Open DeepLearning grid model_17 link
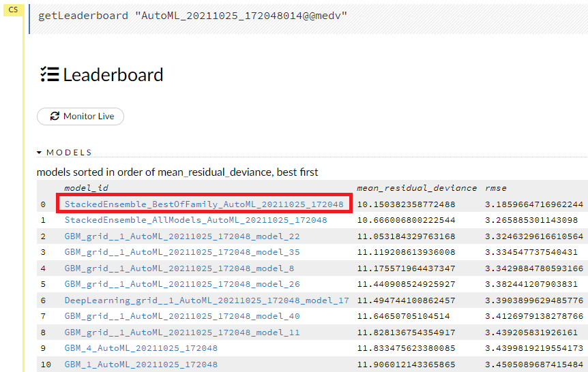 (206, 300)
